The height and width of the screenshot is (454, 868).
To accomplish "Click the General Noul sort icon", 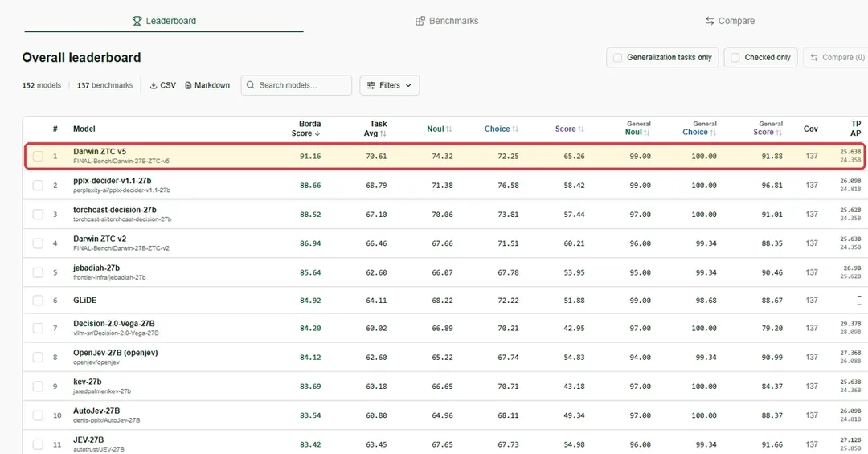I will (x=646, y=133).
